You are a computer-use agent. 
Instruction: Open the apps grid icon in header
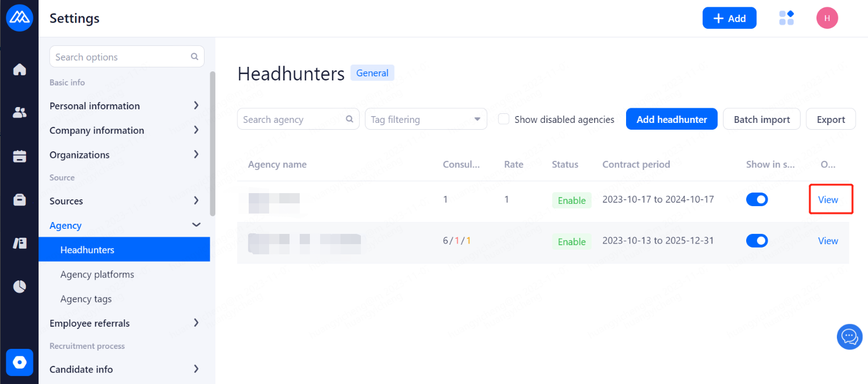point(786,18)
